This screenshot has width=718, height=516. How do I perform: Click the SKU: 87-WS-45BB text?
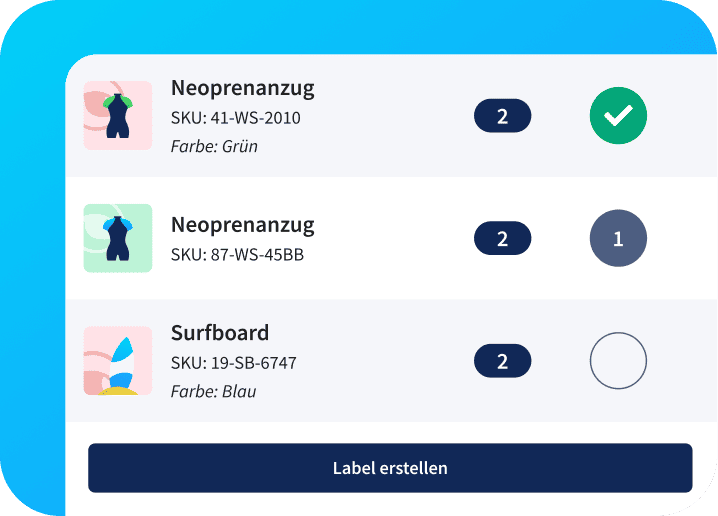pos(237,254)
